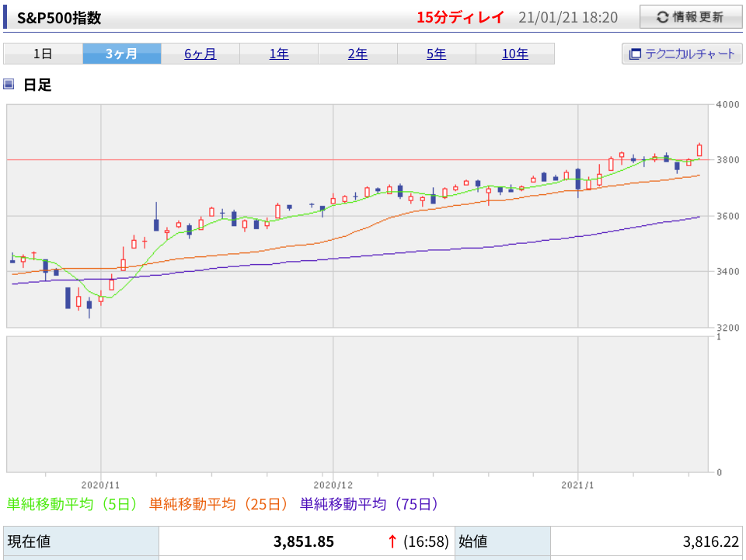
Task: Click the latest red candlestick above 3800
Action: [x=699, y=150]
